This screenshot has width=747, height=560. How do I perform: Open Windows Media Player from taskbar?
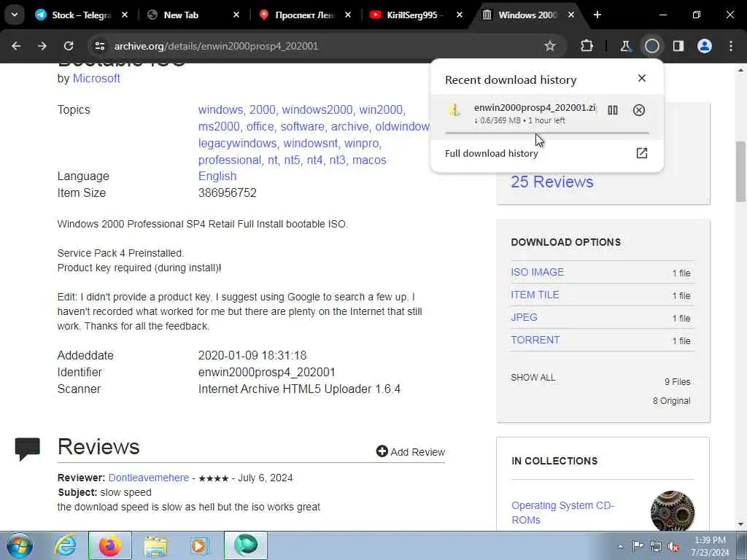(199, 545)
